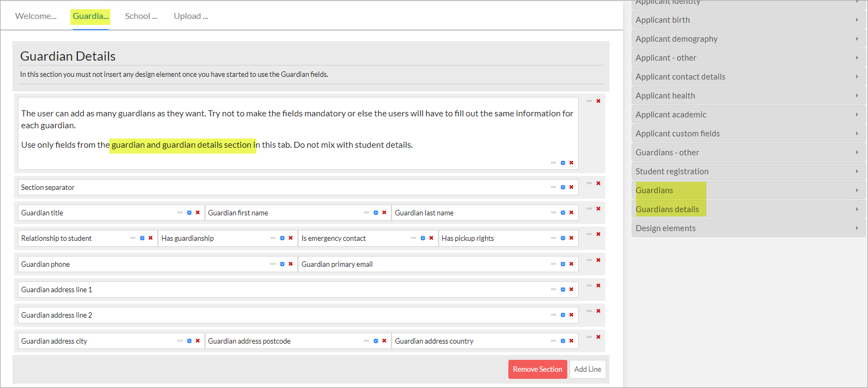Delete the Guardian phone field
The image size is (868, 388).
290,264
